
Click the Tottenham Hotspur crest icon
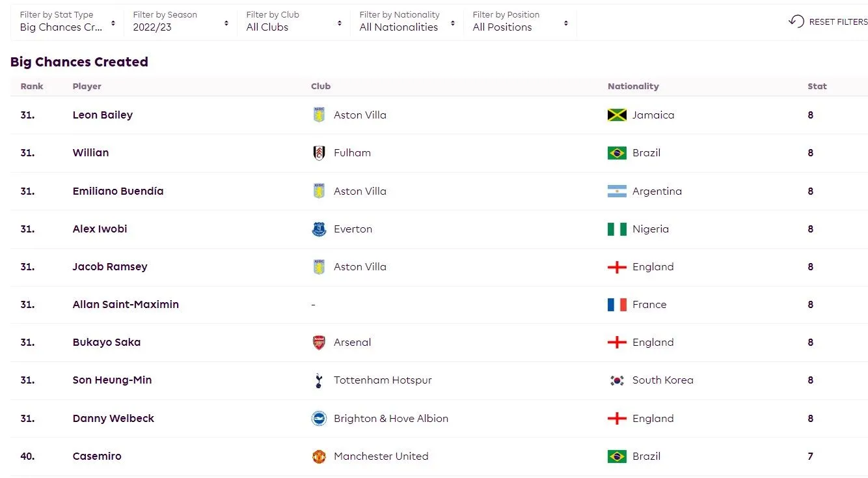tap(319, 380)
